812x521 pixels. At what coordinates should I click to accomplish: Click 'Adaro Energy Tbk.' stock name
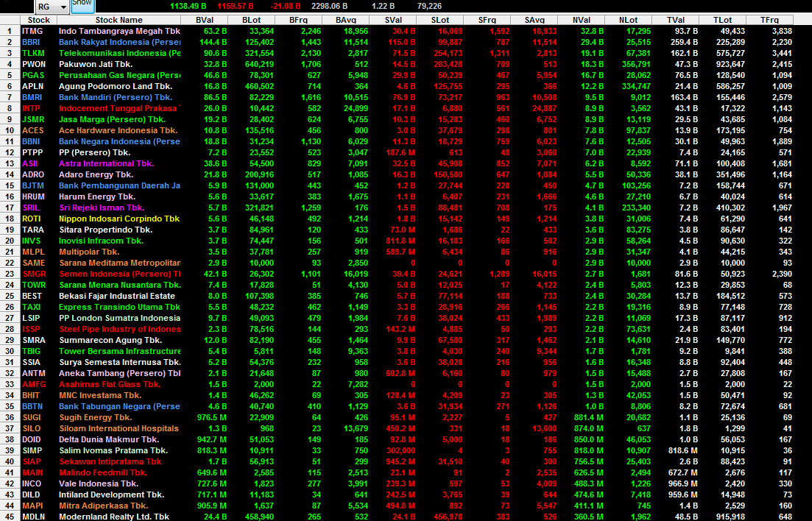coord(96,174)
